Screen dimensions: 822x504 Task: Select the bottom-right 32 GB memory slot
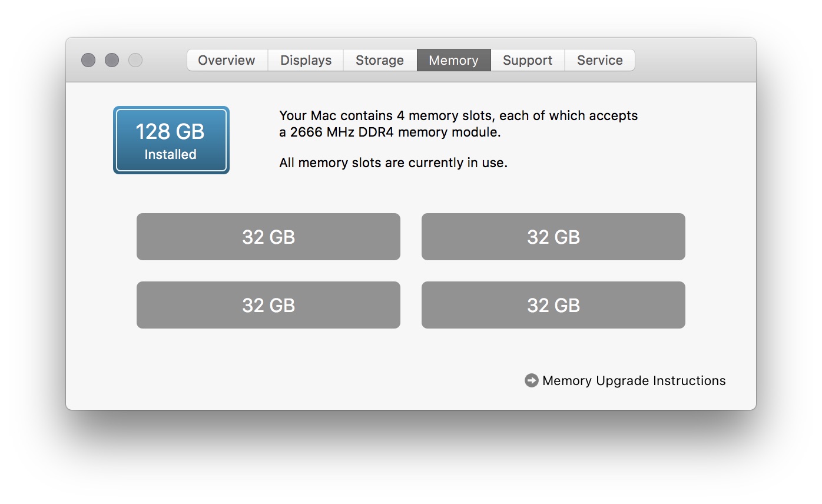click(x=553, y=305)
